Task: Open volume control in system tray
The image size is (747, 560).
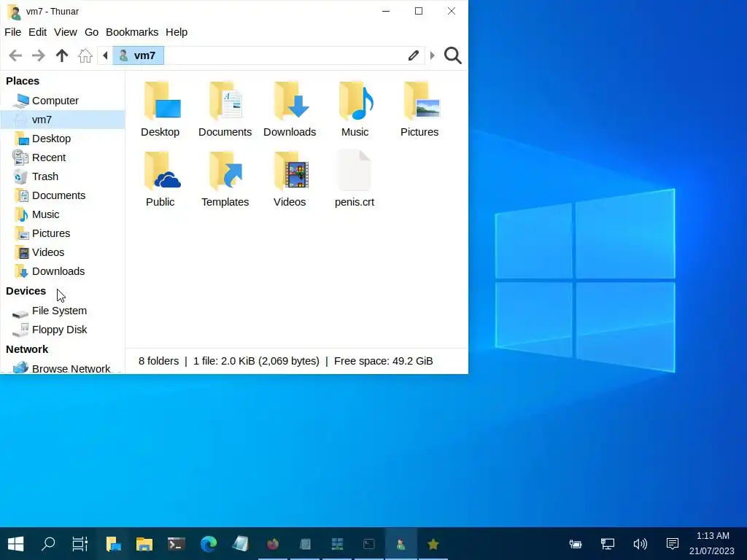Action: pos(640,544)
